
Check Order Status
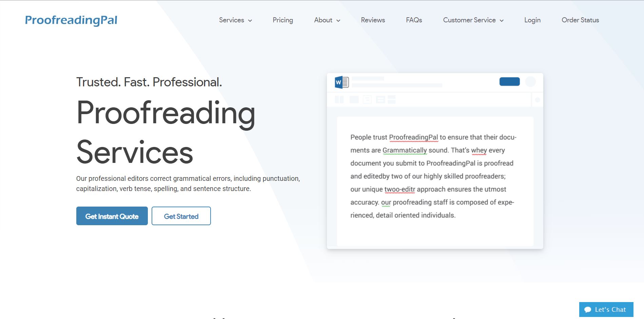pos(580,20)
